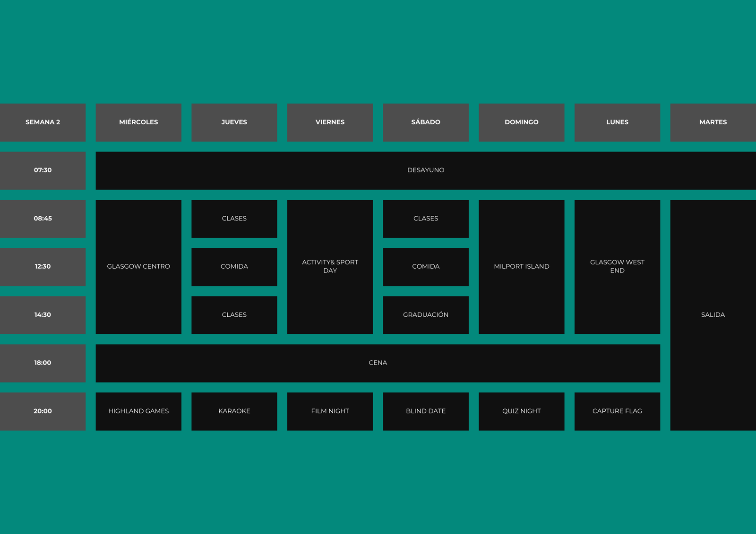
Task: Select the KARAOKE evening block
Action: click(234, 411)
